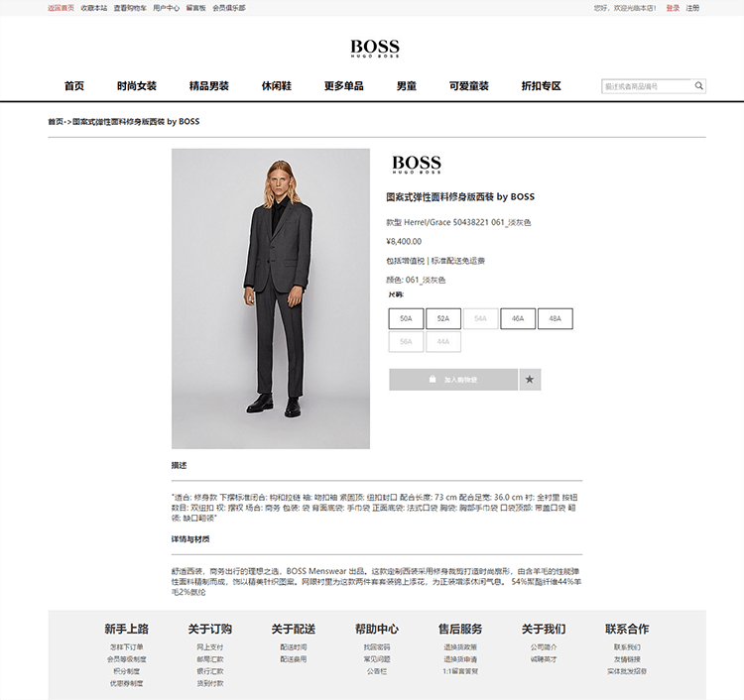The height and width of the screenshot is (700, 744).
Task: Click the BOSS logo at page top
Action: [375, 48]
